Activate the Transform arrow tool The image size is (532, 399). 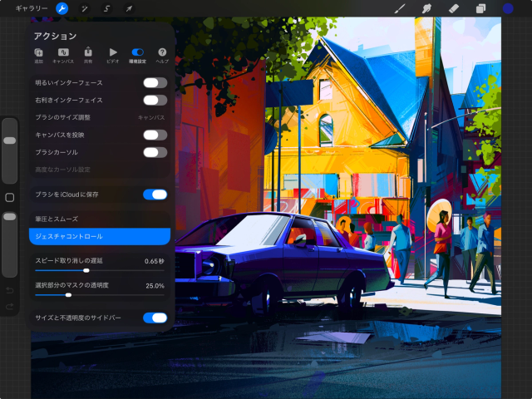[129, 8]
